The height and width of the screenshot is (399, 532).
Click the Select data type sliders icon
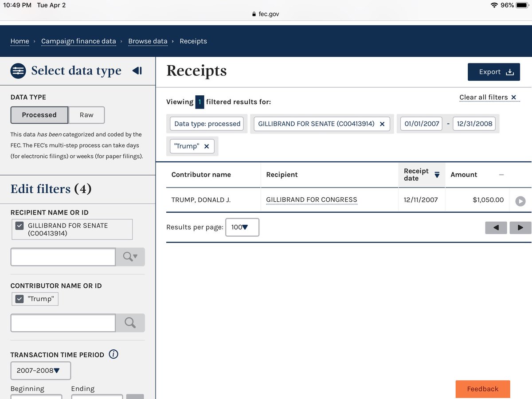click(18, 70)
